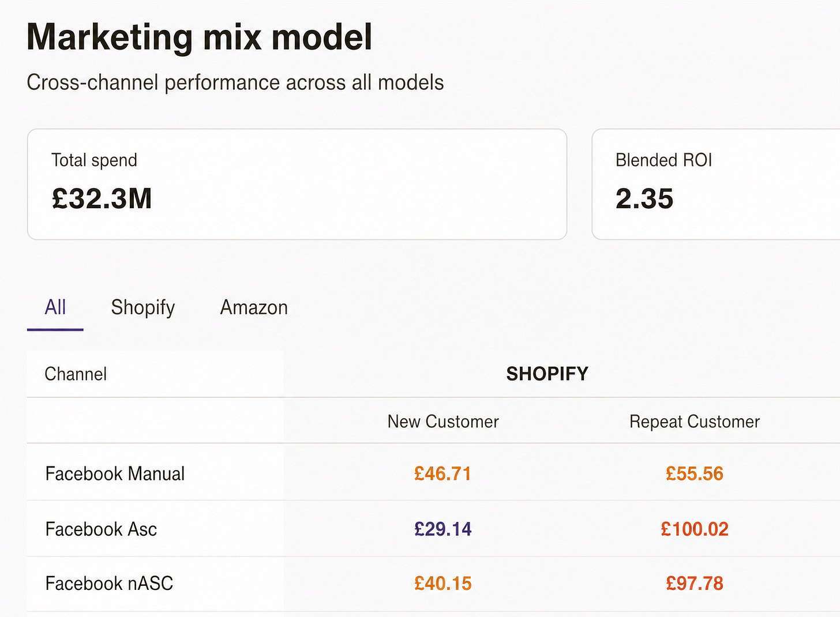This screenshot has width=840, height=617.
Task: Click Facebook nASC repeat customer £97.78
Action: click(695, 584)
